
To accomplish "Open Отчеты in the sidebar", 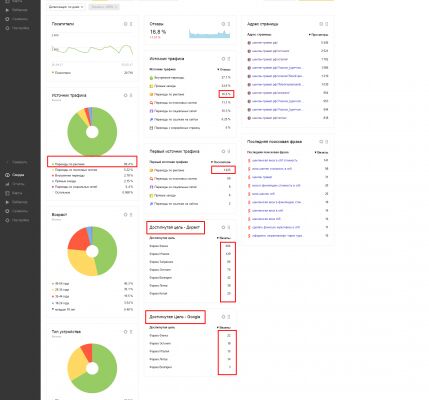I will click(x=15, y=184).
